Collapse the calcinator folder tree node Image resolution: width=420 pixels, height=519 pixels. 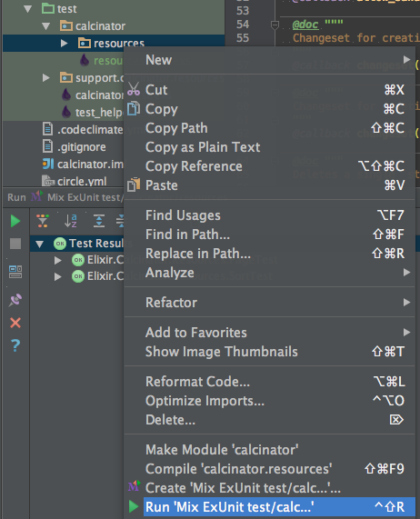click(x=46, y=26)
